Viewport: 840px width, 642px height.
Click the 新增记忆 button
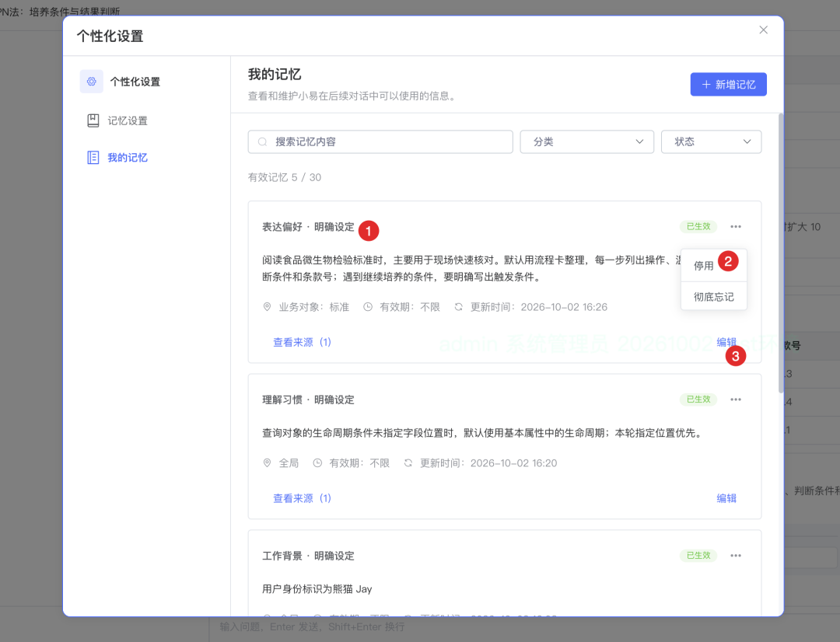pos(728,85)
